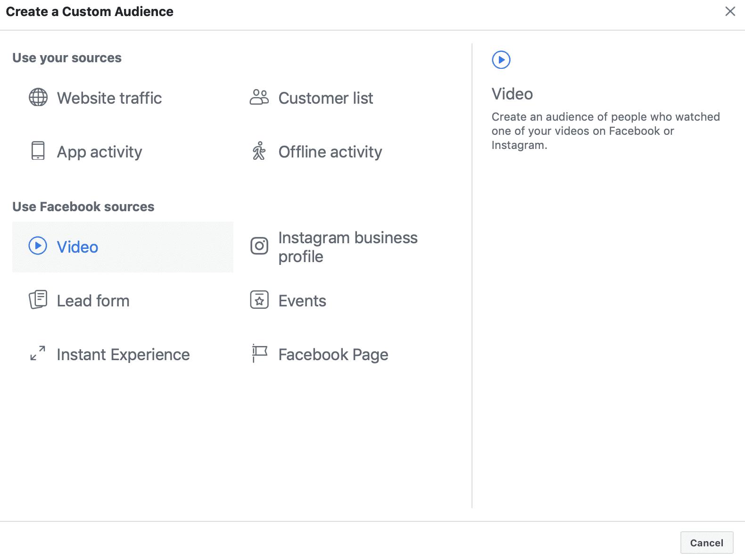Click the play icon beside Video option
The image size is (745, 560).
coord(38,246)
